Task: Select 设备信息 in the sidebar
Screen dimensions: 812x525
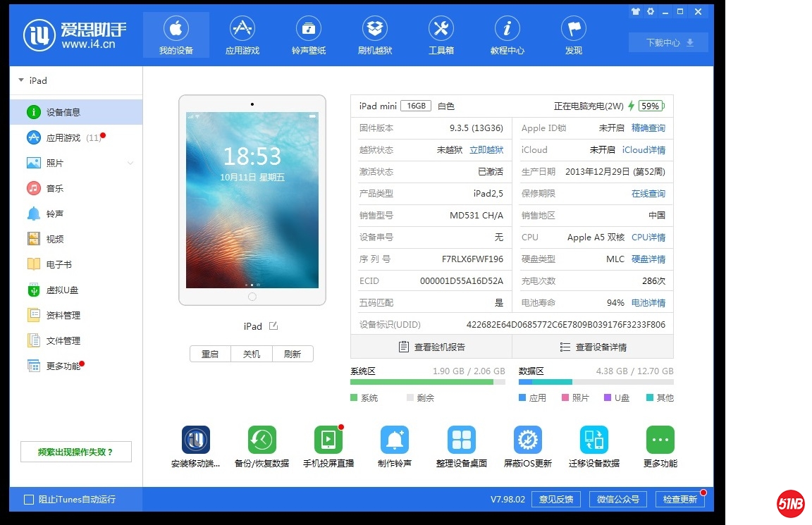Action: [x=76, y=112]
